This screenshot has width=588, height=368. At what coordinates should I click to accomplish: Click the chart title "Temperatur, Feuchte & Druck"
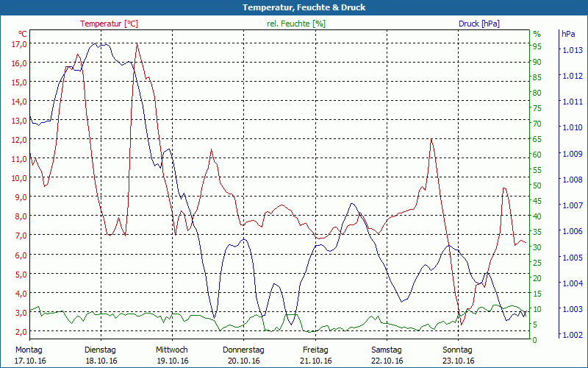tap(294, 7)
